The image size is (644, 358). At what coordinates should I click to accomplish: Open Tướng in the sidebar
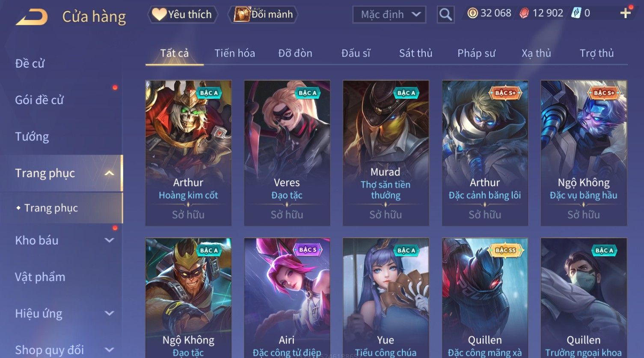(32, 137)
